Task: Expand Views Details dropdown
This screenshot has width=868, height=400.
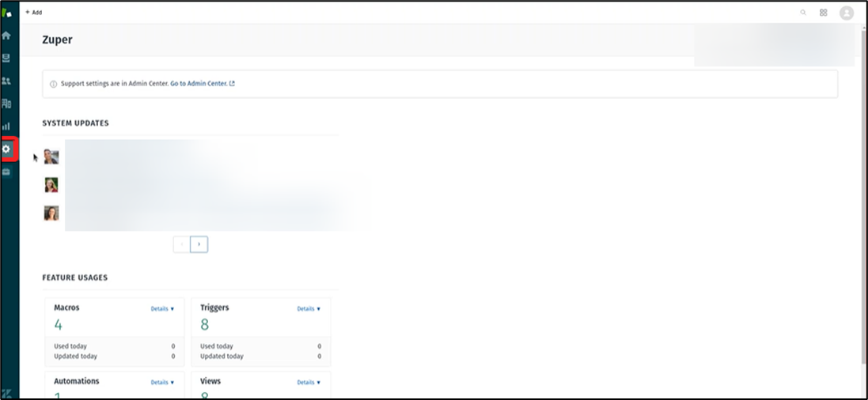Action: 309,383
